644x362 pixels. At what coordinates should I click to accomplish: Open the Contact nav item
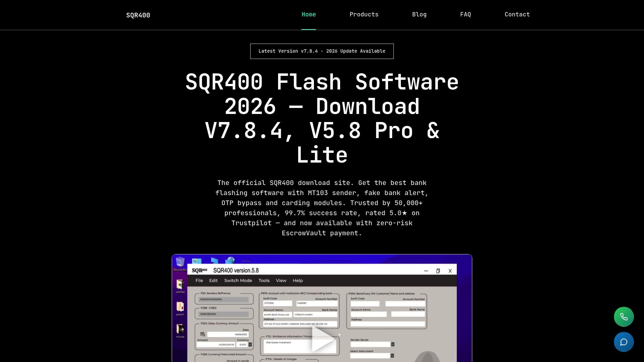pos(517,15)
